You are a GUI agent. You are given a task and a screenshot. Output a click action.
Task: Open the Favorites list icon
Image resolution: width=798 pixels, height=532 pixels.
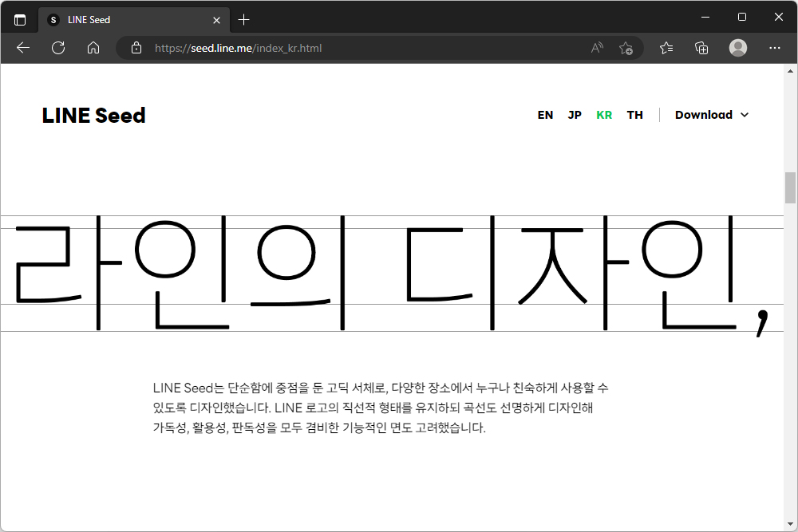point(666,49)
